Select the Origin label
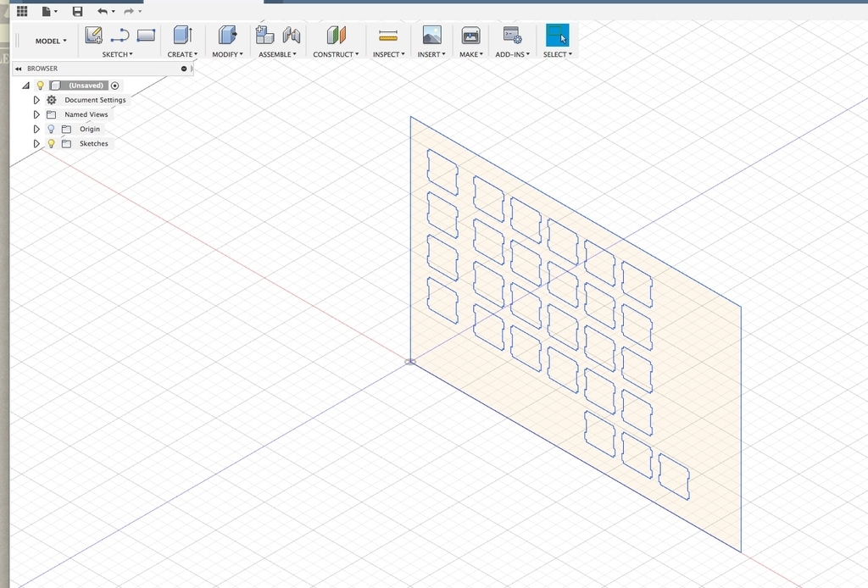 [90, 129]
